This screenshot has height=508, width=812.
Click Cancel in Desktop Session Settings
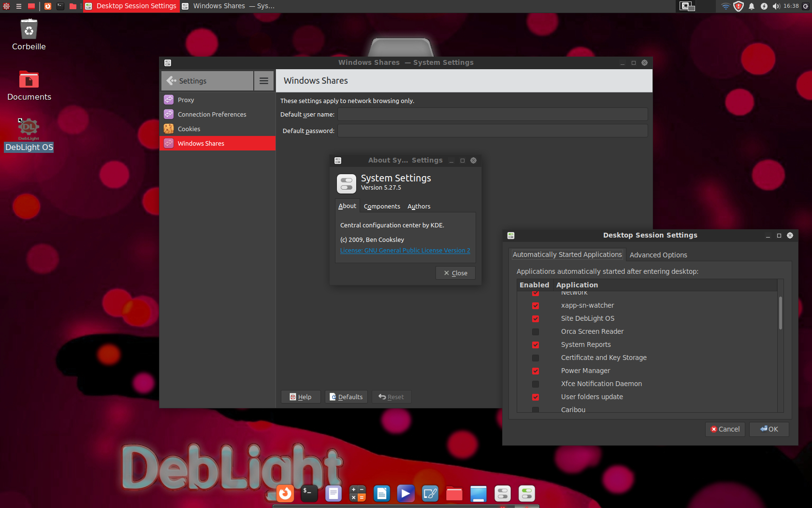tap(725, 429)
